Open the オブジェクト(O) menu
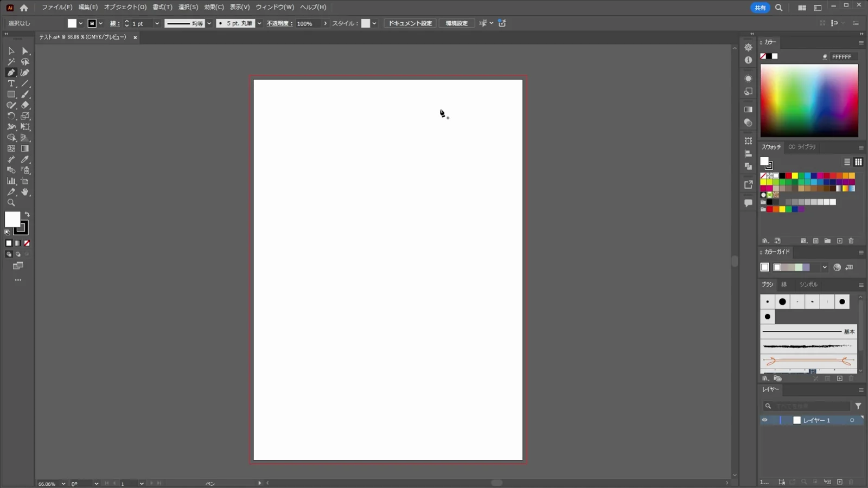The height and width of the screenshot is (488, 868). click(125, 7)
